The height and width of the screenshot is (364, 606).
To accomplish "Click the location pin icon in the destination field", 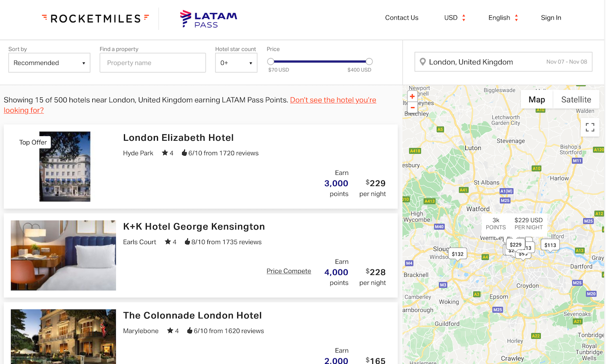I will (x=423, y=62).
